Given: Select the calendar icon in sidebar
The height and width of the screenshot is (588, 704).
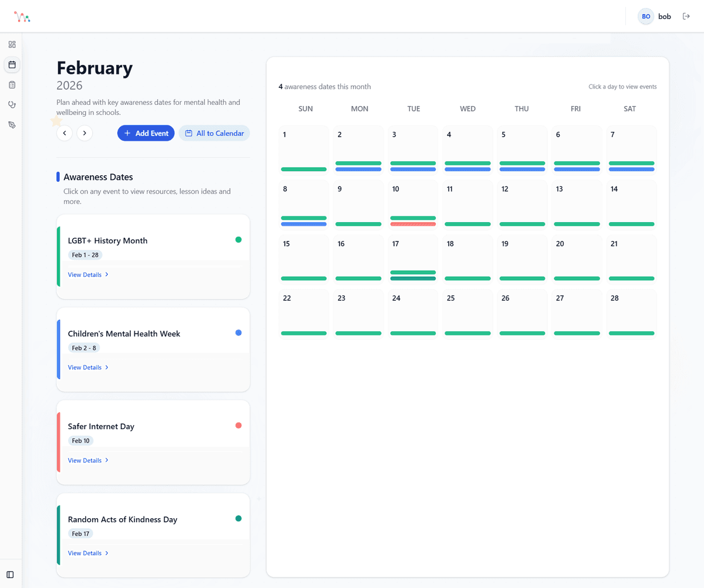Looking at the screenshot, I should coord(12,64).
